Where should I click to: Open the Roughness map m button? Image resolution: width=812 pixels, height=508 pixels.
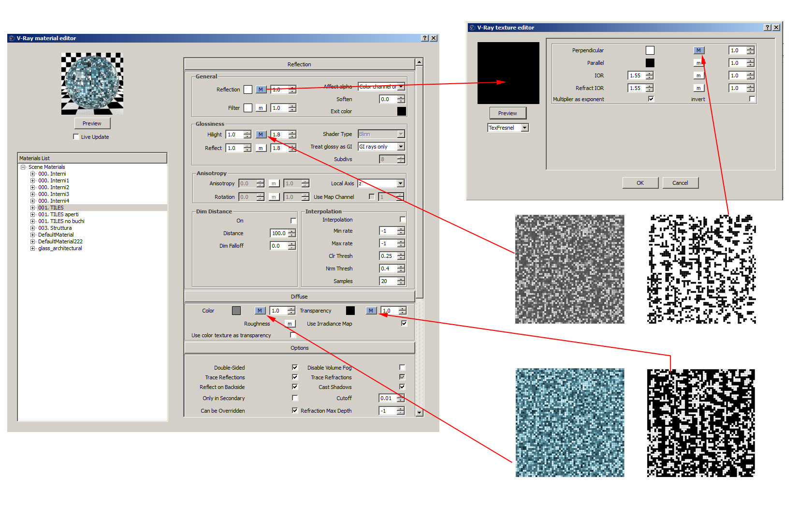click(x=290, y=324)
